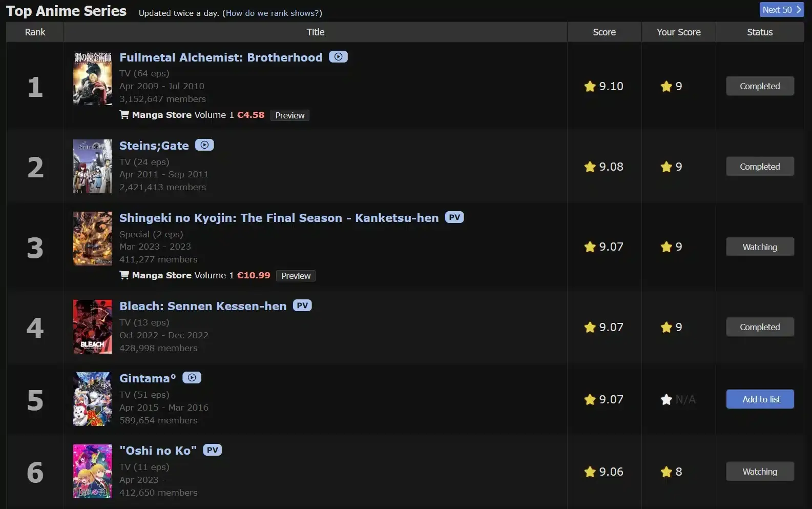
Task: Click the Rank column header
Action: (35, 32)
